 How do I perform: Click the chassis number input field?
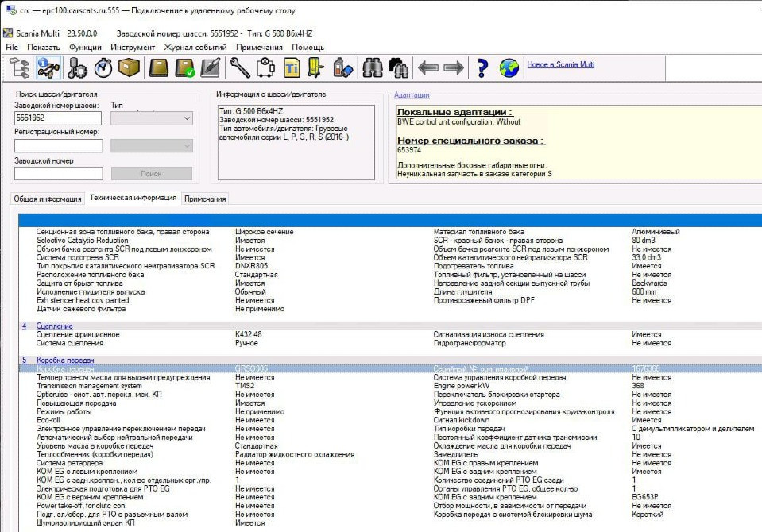click(59, 118)
